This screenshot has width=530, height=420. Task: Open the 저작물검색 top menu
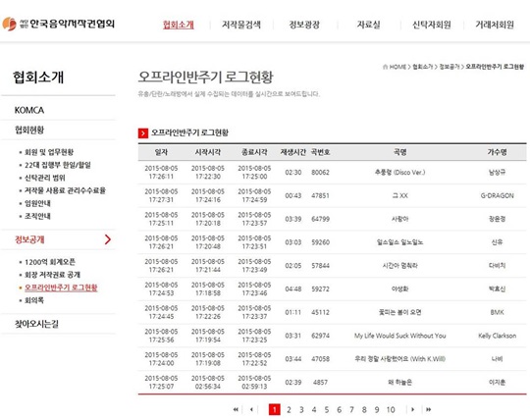[241, 25]
